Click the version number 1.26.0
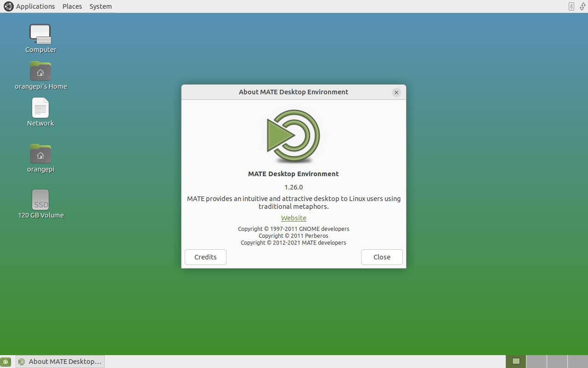The height and width of the screenshot is (368, 588). [x=294, y=187]
